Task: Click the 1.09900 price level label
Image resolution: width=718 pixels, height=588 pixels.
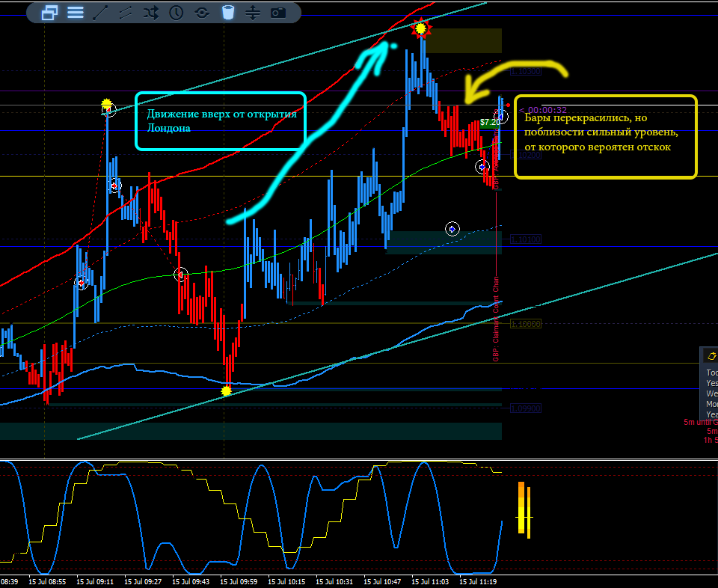Action: (x=526, y=408)
